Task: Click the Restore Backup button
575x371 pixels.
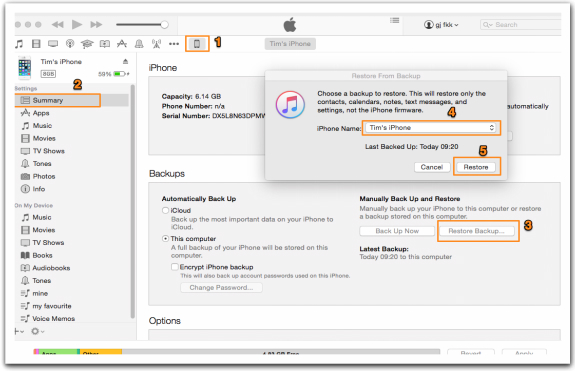Action: coord(477,231)
